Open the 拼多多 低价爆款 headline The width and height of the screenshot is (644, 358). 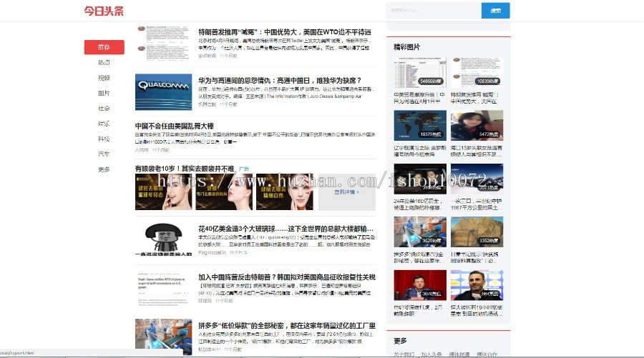pos(287,326)
